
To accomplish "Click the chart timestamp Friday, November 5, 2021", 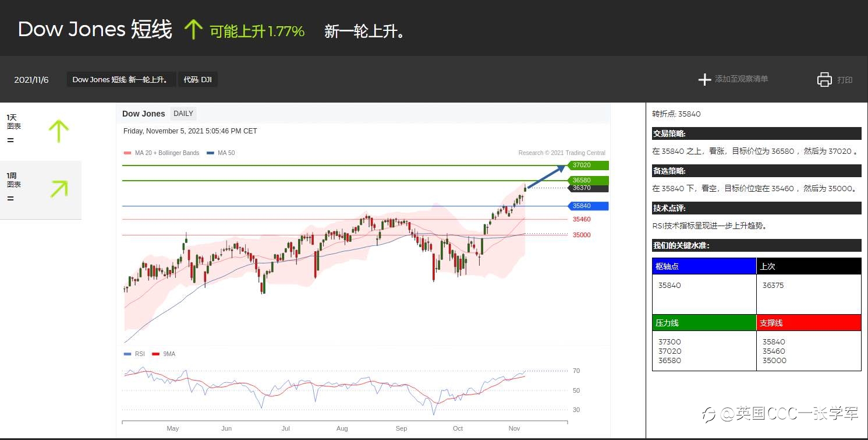I will click(x=190, y=131).
